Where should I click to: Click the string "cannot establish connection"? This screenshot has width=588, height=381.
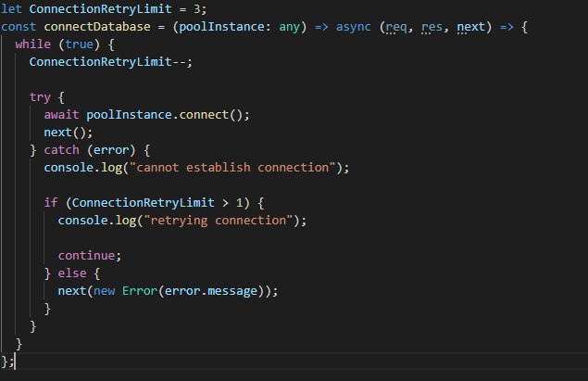pyautogui.click(x=232, y=168)
